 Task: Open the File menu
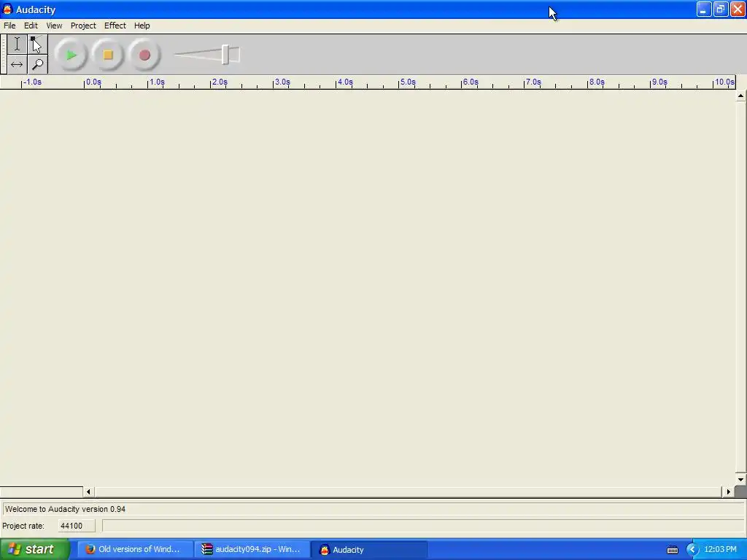pyautogui.click(x=9, y=26)
